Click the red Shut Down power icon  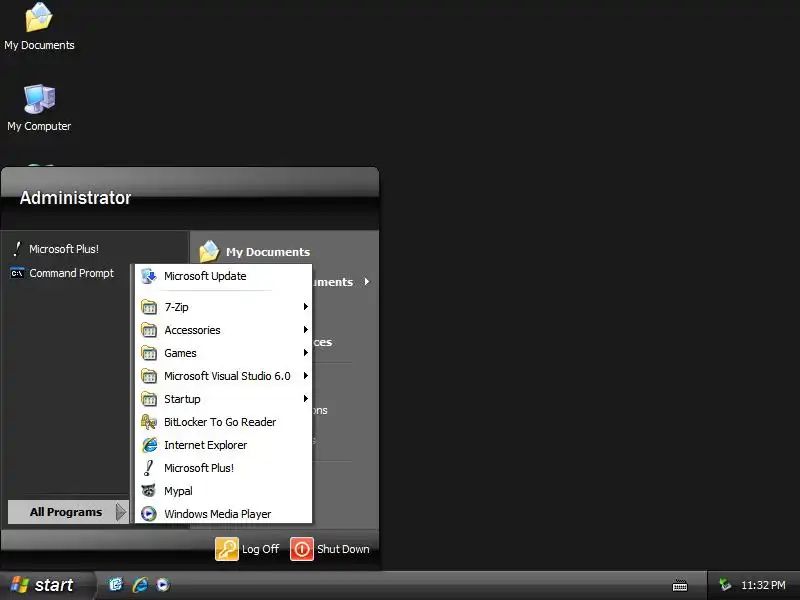[x=302, y=549]
